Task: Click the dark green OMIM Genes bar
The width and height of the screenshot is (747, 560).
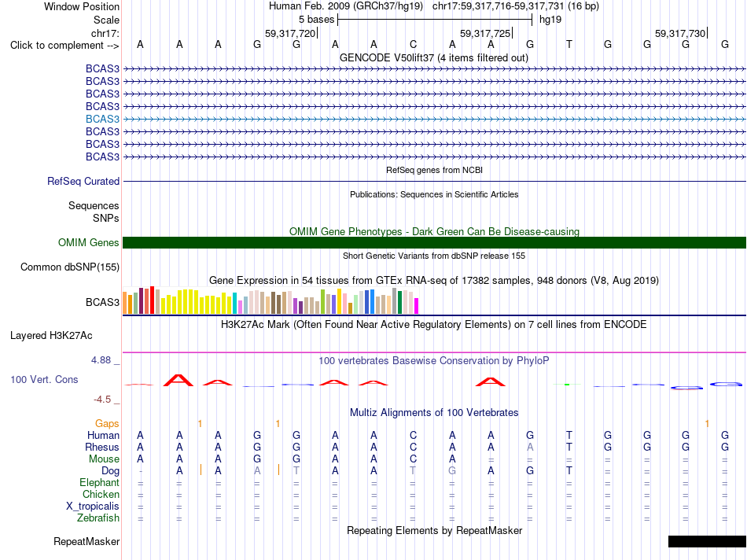Action: [x=434, y=242]
